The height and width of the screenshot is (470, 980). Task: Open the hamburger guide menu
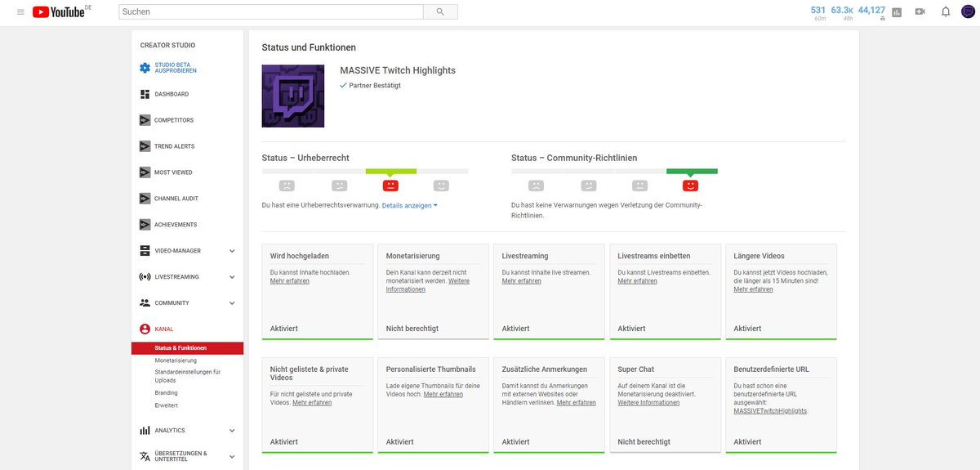tap(20, 12)
